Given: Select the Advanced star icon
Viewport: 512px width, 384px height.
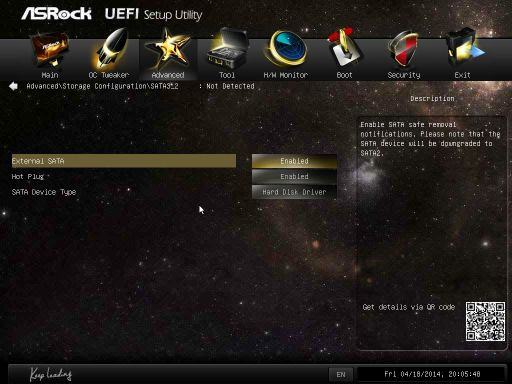Looking at the screenshot, I should pyautogui.click(x=169, y=49).
